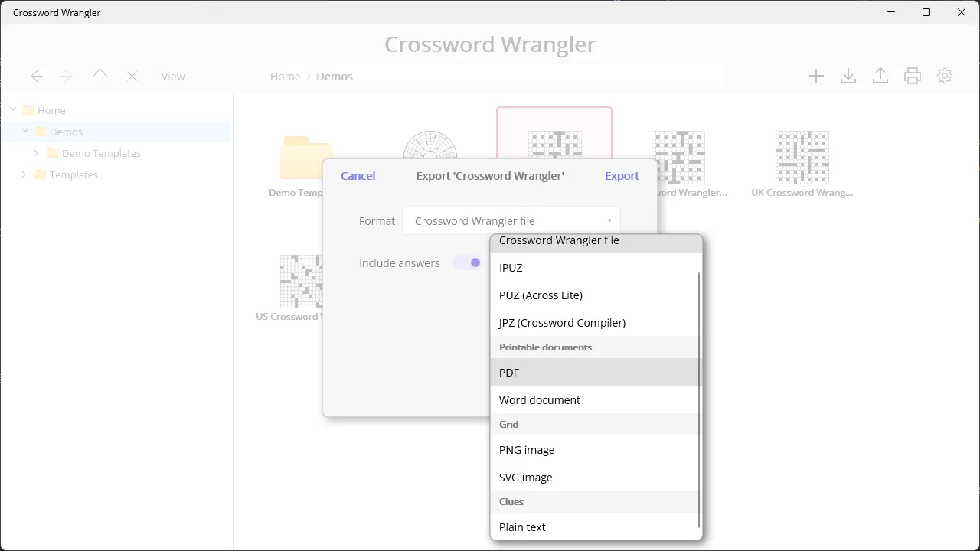
Task: Click the import download icon
Action: (848, 76)
